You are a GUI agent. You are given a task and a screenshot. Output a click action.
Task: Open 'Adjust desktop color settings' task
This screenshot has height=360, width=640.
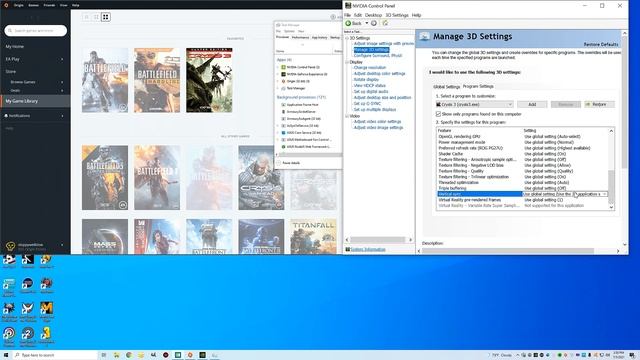[379, 73]
